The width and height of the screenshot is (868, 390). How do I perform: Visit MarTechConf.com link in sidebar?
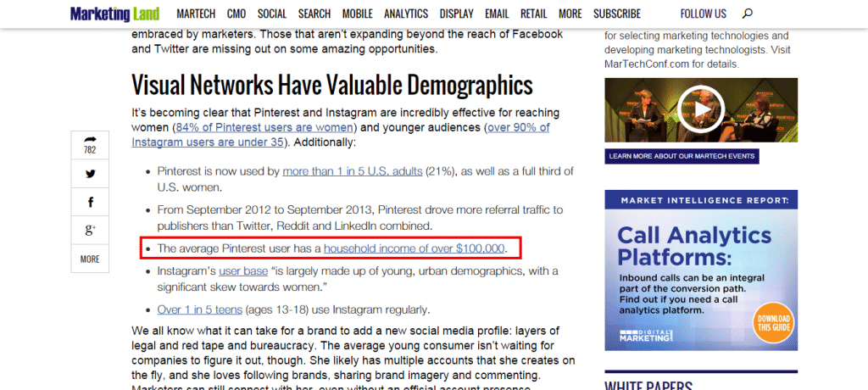pos(647,64)
